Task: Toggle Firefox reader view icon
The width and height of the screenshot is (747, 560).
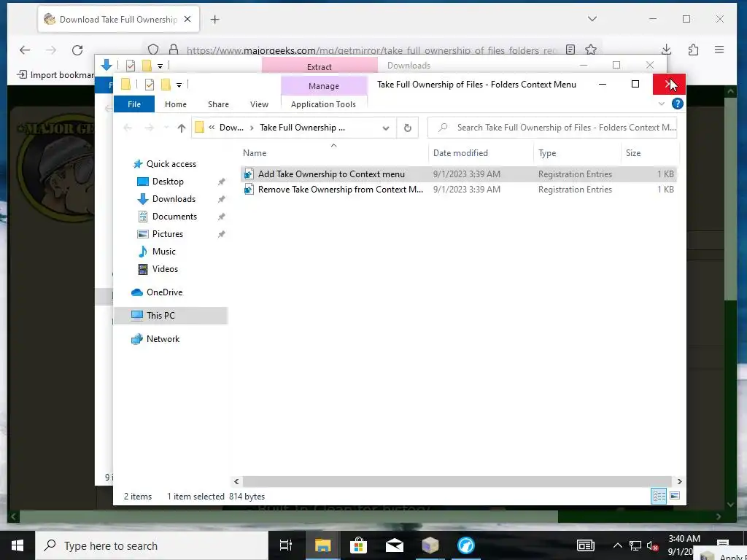Action: click(570, 50)
